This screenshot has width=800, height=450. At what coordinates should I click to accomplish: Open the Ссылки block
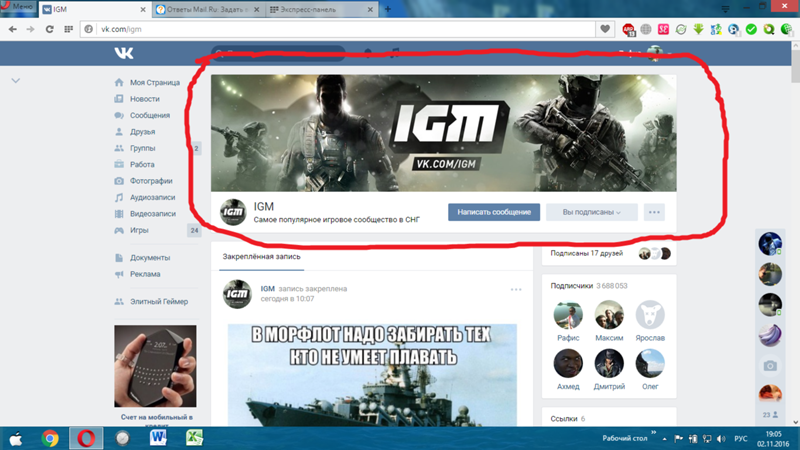[x=564, y=418]
